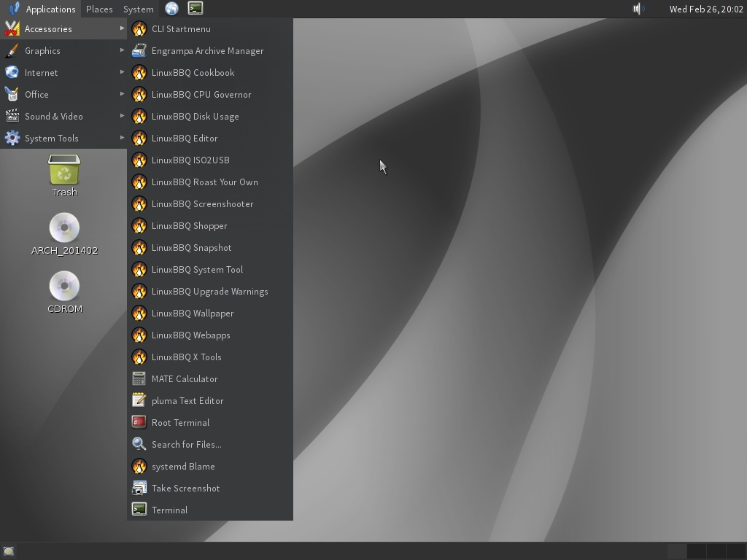The height and width of the screenshot is (560, 747).
Task: Open the Places menu
Action: click(x=99, y=9)
